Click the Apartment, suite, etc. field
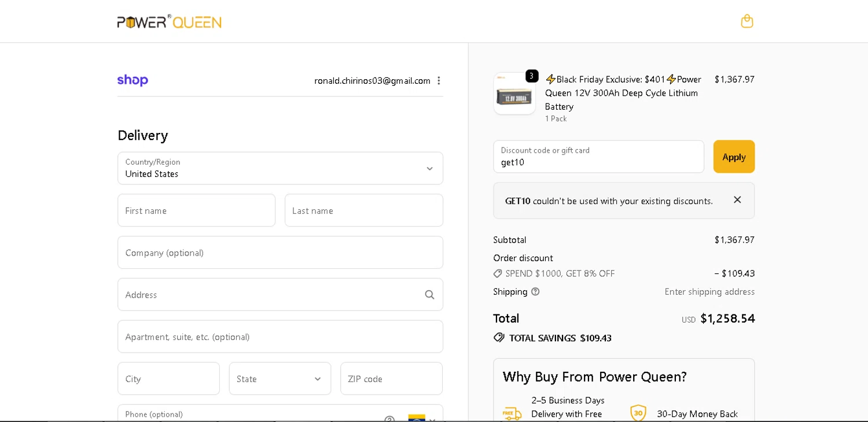Viewport: 868px width, 422px height. (280, 336)
